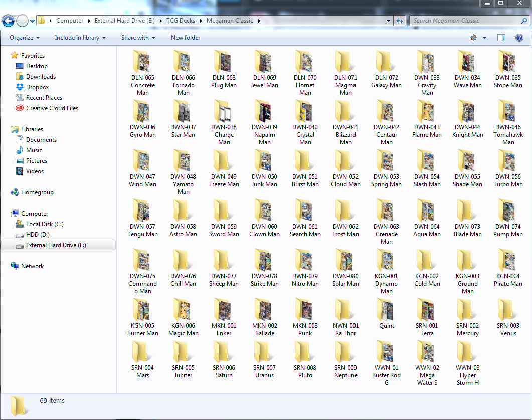
Task: Select the DLN-072 Galaxy Man folder
Action: point(387,69)
